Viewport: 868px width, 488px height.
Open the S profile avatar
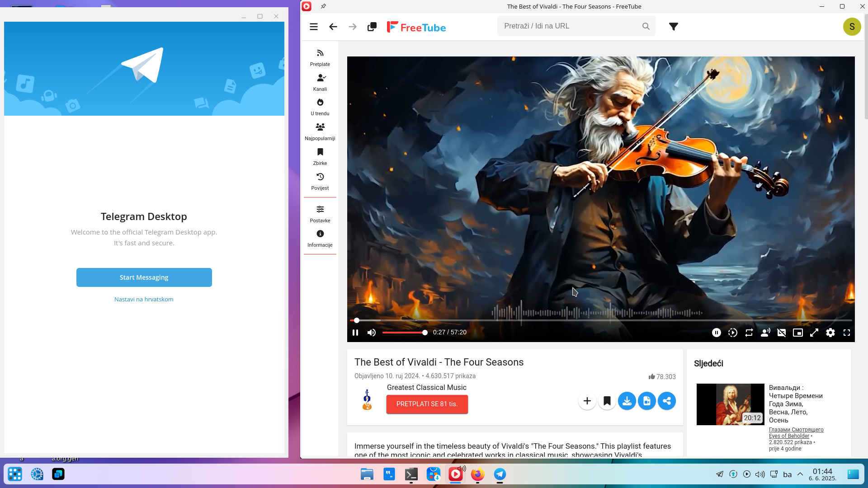pyautogui.click(x=852, y=27)
